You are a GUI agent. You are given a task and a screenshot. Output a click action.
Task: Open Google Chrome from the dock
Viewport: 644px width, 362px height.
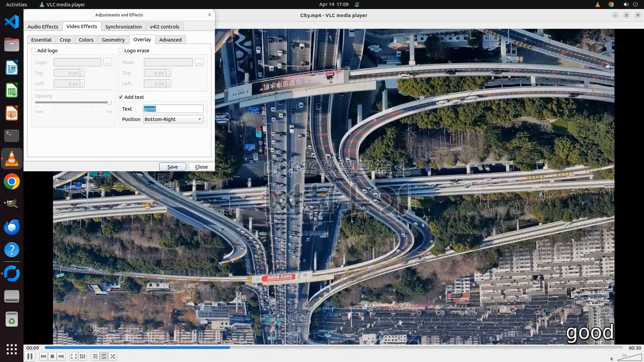pos(12,182)
